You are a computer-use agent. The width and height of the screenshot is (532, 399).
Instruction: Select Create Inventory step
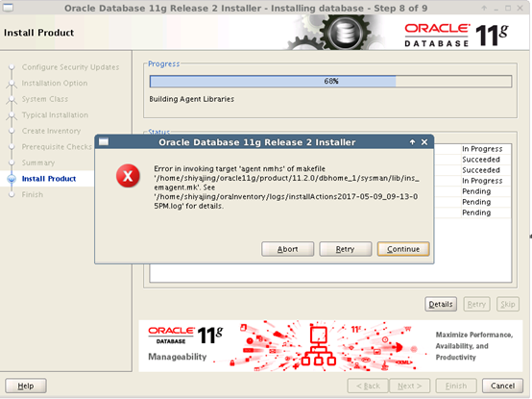(51, 131)
